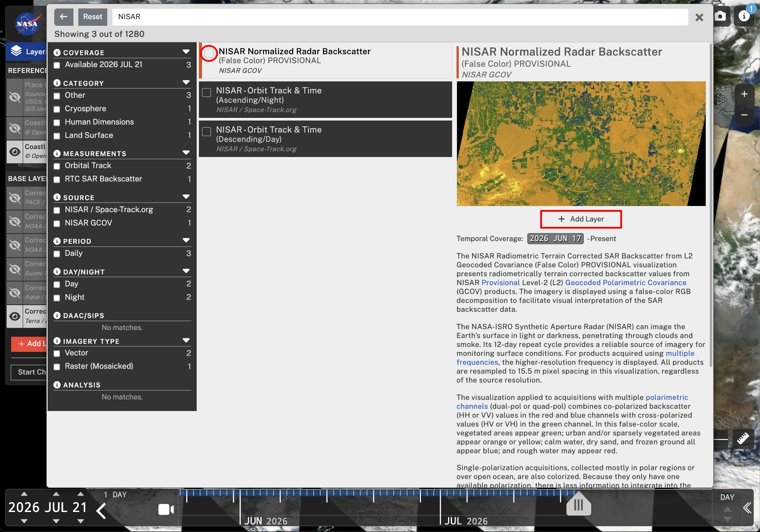The width and height of the screenshot is (760, 532).
Task: Check RTC SAR Backscatter filter
Action: coord(57,180)
